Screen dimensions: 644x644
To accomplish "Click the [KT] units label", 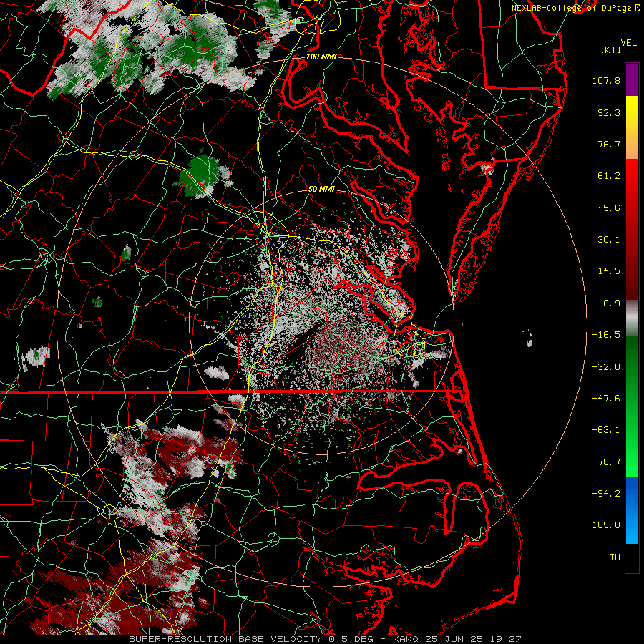I will 611,49.
